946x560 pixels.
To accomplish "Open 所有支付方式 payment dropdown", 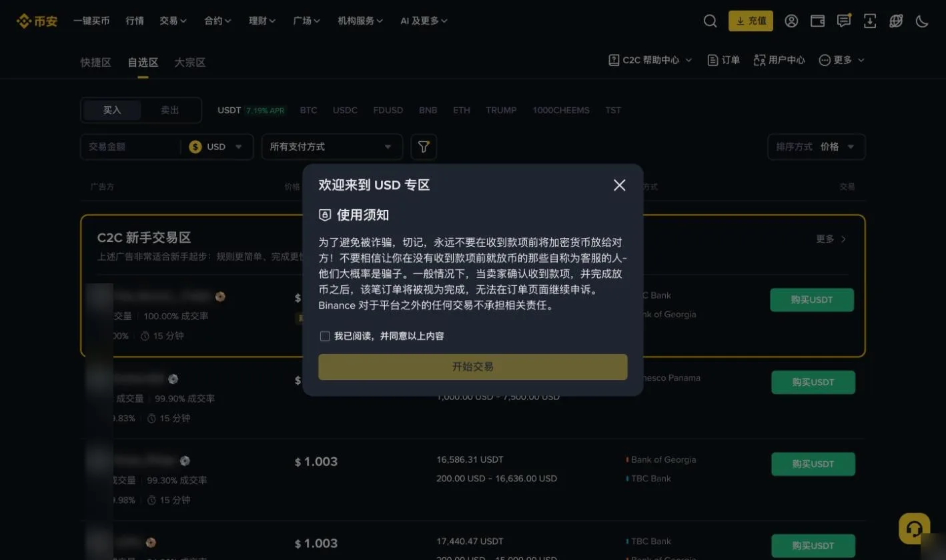I will tap(332, 147).
